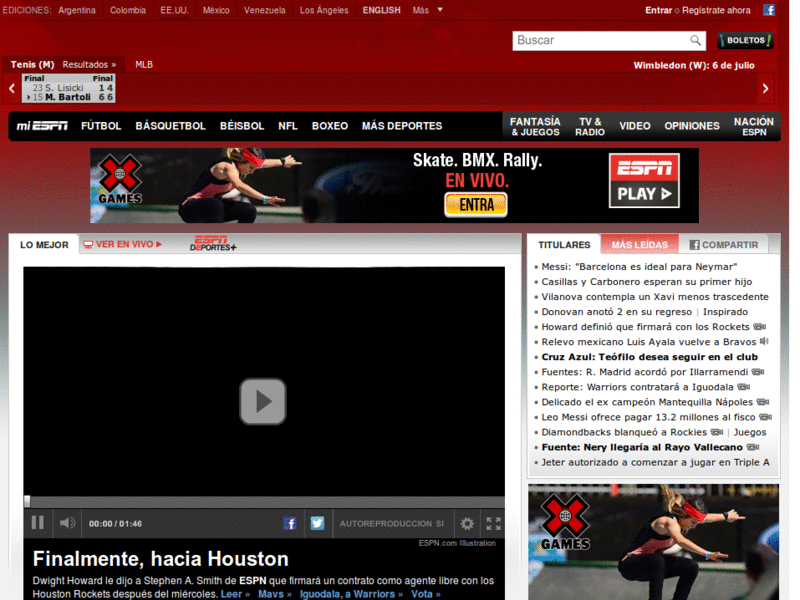Viewport: 800px width, 600px height.
Task: Click the video progress bar
Action: click(x=264, y=502)
